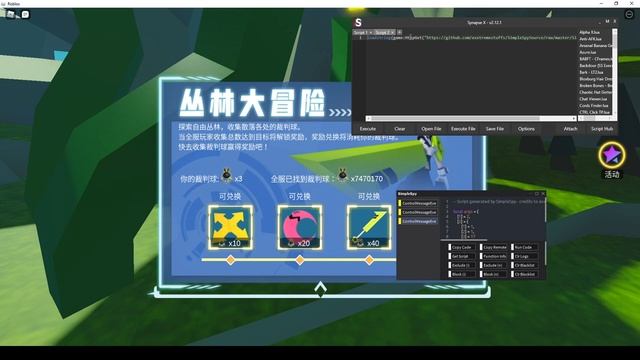The width and height of the screenshot is (640, 360).
Task: Click Copy Code in SimpleSpy
Action: point(461,247)
